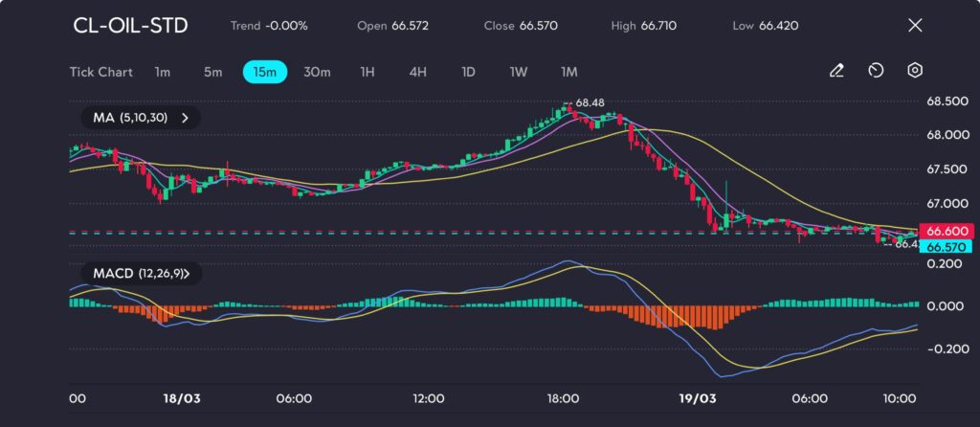This screenshot has height=427, width=980.
Task: Click the red 66.600 price label
Action: point(946,232)
